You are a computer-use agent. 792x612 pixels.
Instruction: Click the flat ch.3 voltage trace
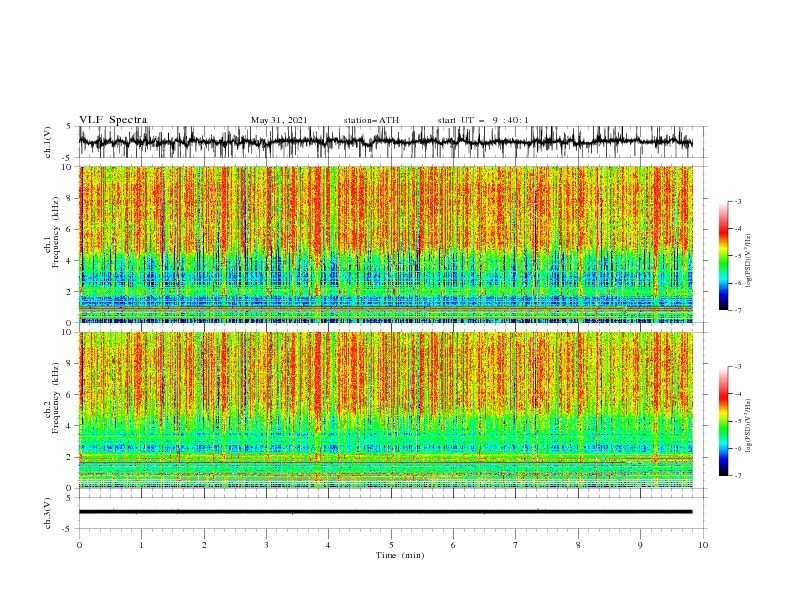pos(385,512)
